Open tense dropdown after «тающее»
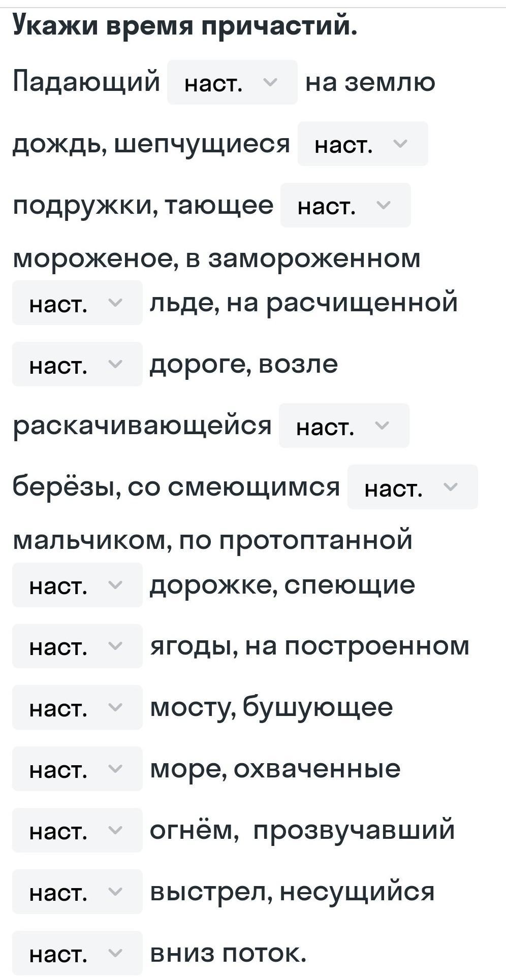 (x=345, y=206)
